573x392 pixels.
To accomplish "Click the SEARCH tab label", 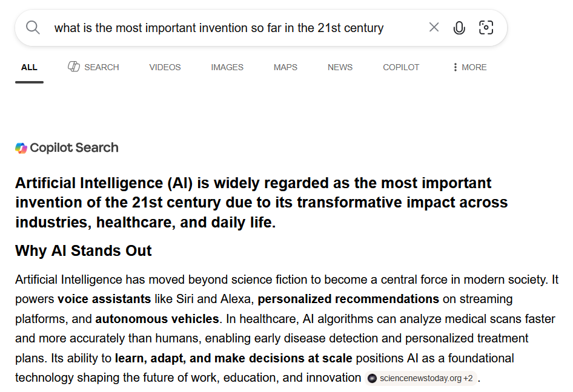I will tap(102, 68).
